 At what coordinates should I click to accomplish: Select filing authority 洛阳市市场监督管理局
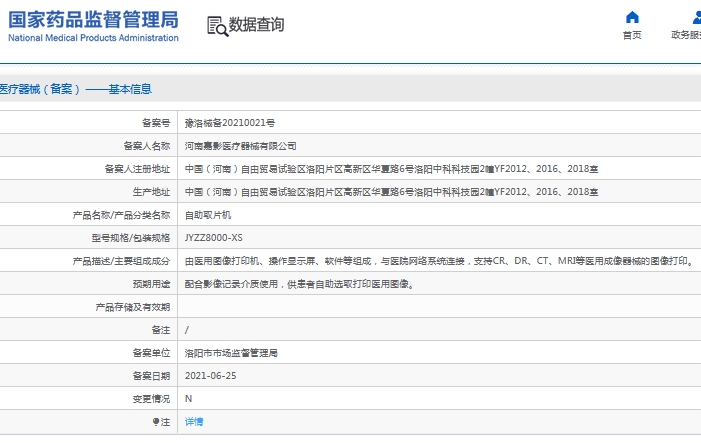(x=231, y=353)
